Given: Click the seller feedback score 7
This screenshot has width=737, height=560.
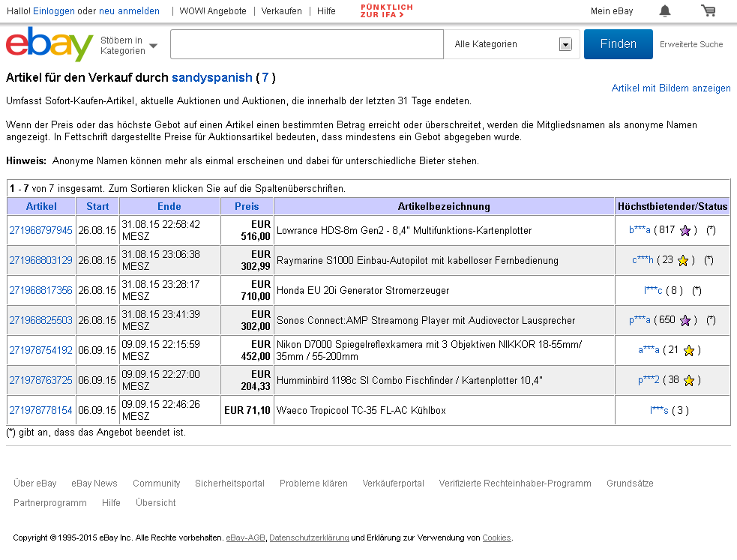Looking at the screenshot, I should (x=265, y=77).
